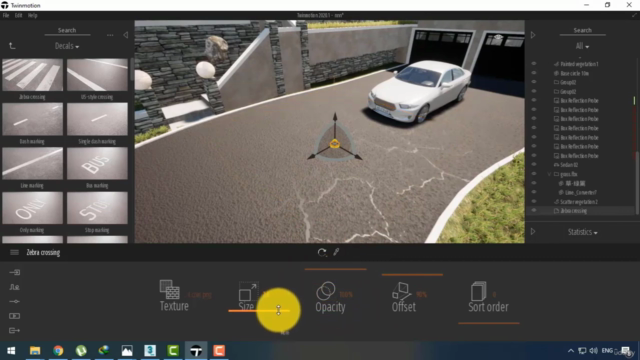
Task: Click the translate gizmo center in viewport
Action: pyautogui.click(x=335, y=143)
